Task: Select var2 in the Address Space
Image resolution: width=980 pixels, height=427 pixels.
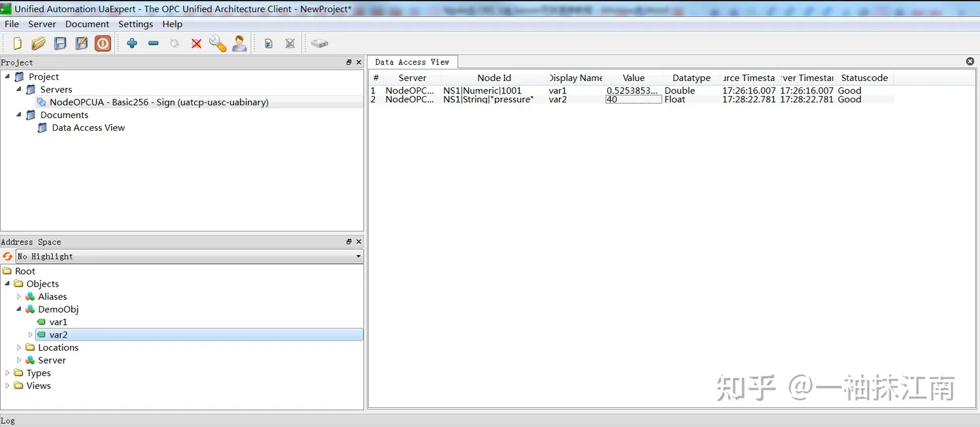Action: pyautogui.click(x=59, y=335)
